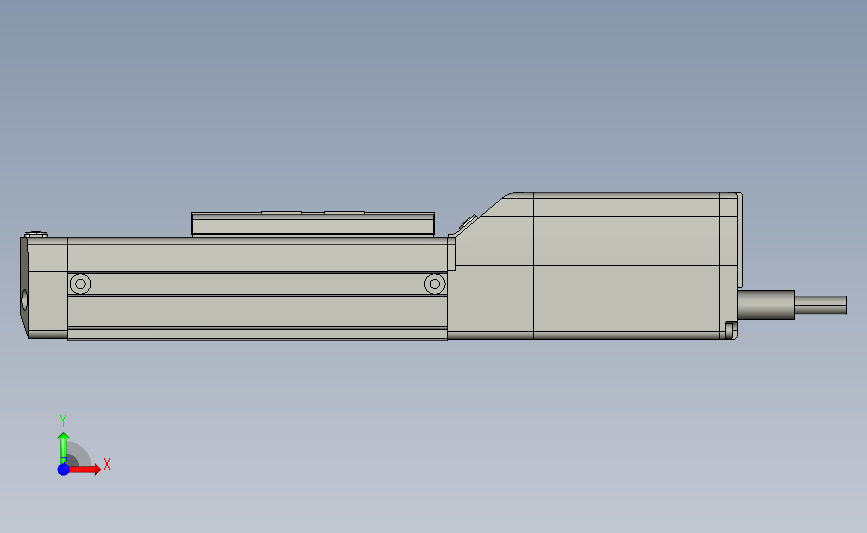Select the thin cable protruding from connector
Image resolution: width=867 pixels, height=533 pixels.
pos(821,305)
